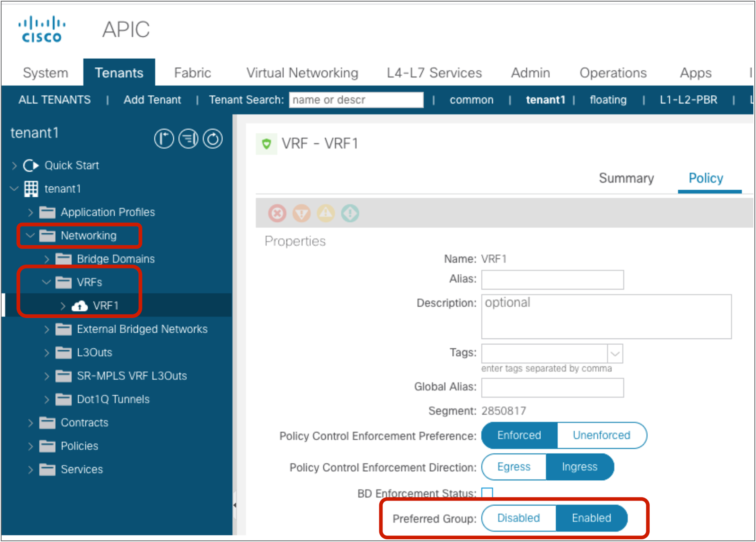Click the refresh icon in tenant1 sidebar

(213, 139)
